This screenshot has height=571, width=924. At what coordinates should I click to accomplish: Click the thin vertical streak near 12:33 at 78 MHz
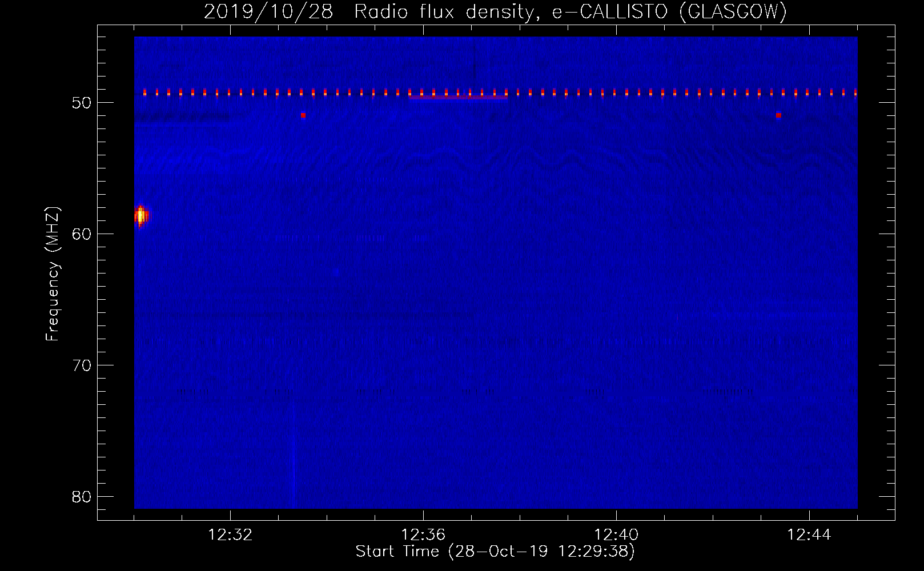(x=294, y=451)
